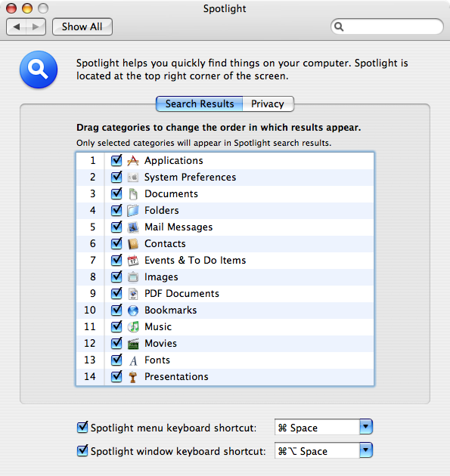
Task: Click the PDF Documents icon
Action: pyautogui.click(x=133, y=294)
